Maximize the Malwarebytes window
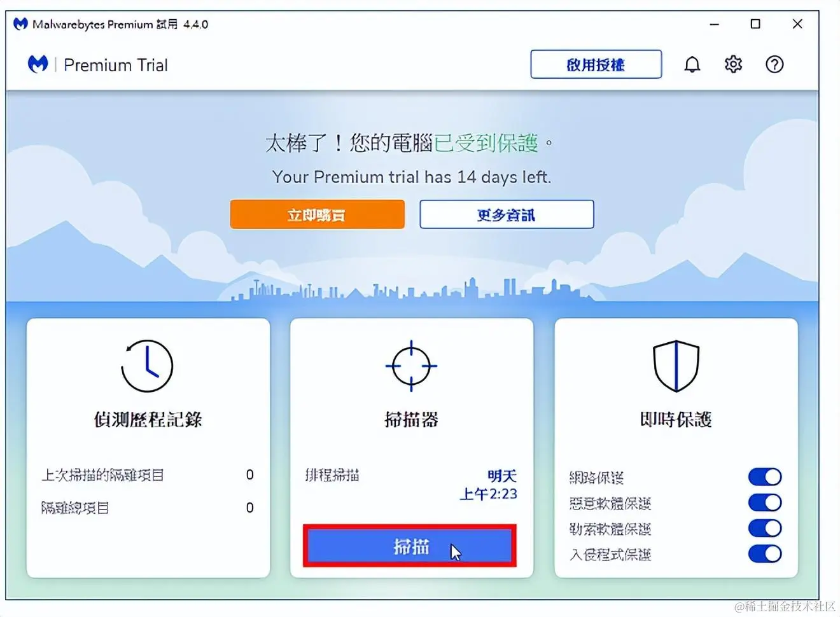This screenshot has width=840, height=617. coord(755,24)
